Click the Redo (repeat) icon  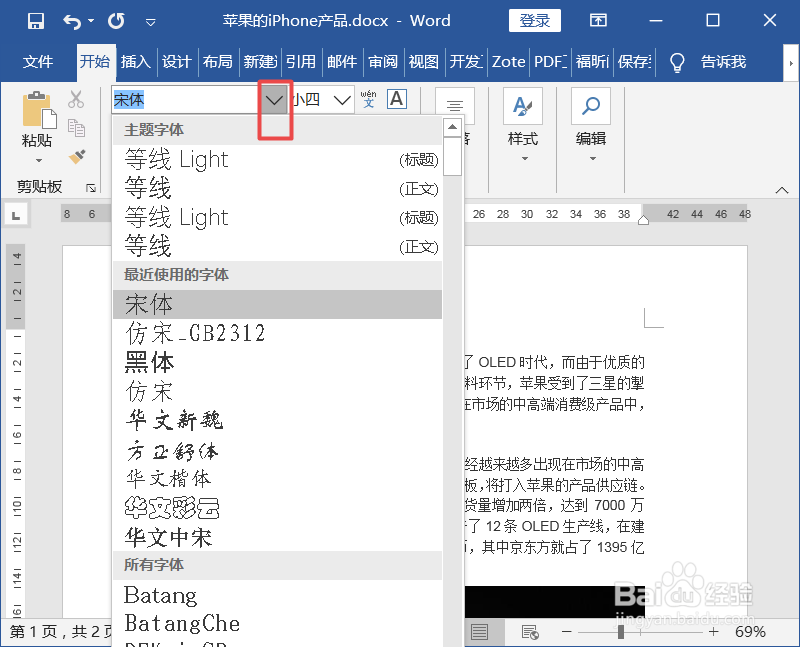click(x=116, y=21)
